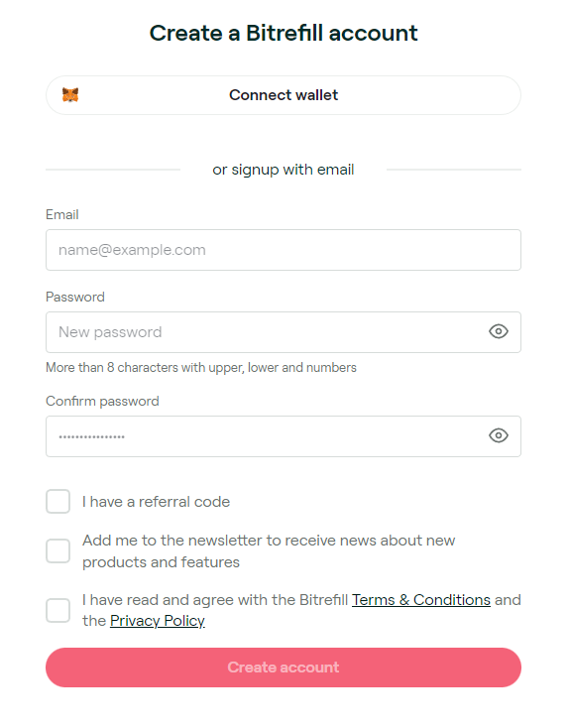Click the Email field label

click(x=62, y=214)
